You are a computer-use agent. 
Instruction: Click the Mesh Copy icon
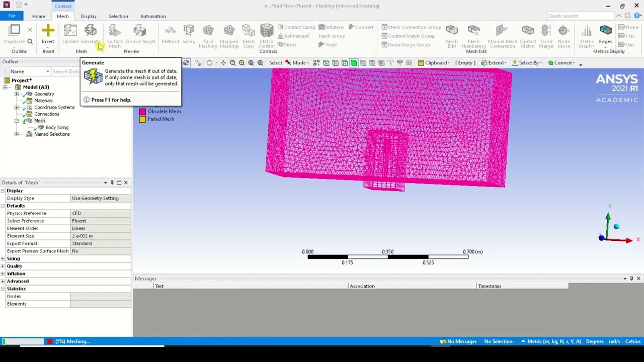249,31
